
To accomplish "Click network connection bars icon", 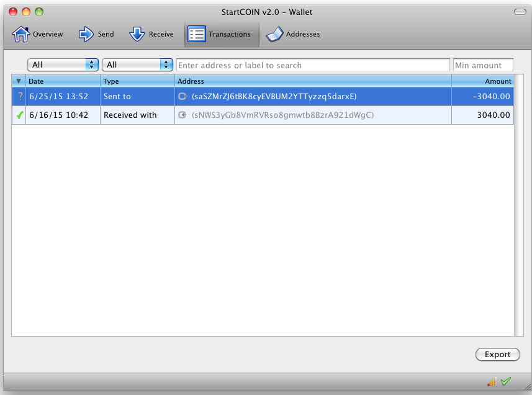I will click(492, 382).
